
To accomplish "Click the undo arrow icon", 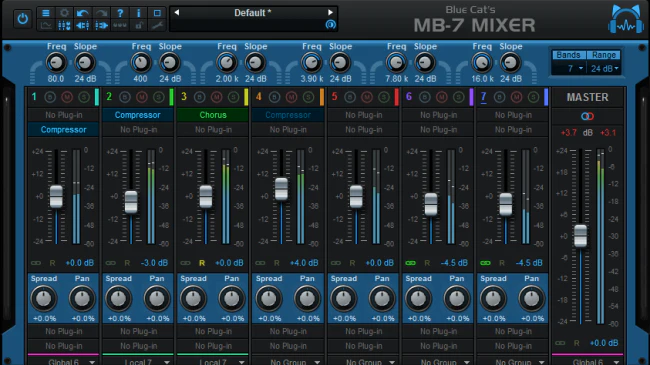I will [82, 13].
